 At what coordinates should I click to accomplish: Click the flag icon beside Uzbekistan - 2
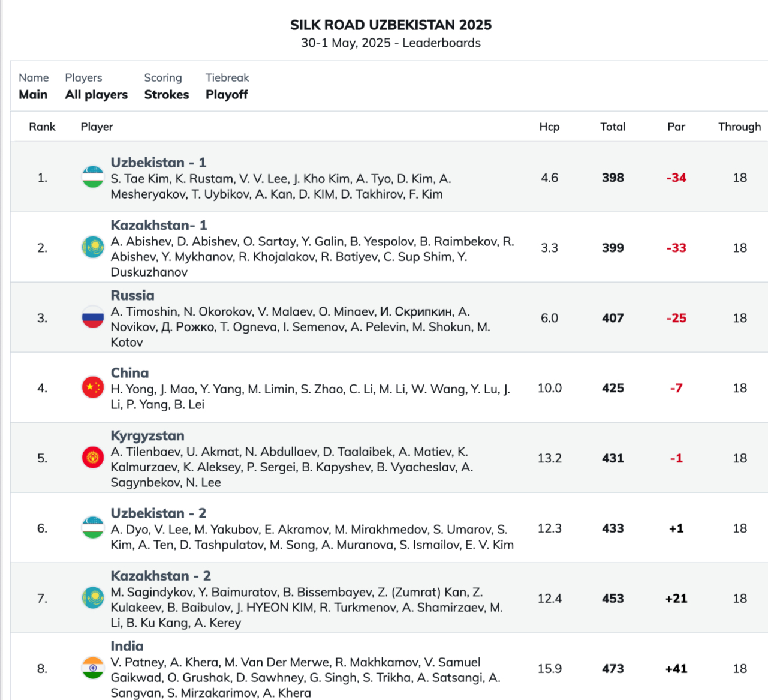click(x=93, y=528)
